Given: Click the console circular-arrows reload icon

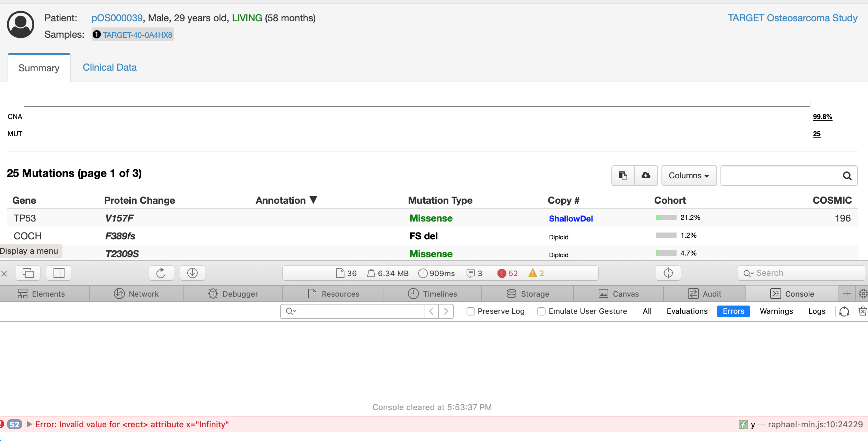Looking at the screenshot, I should (844, 311).
